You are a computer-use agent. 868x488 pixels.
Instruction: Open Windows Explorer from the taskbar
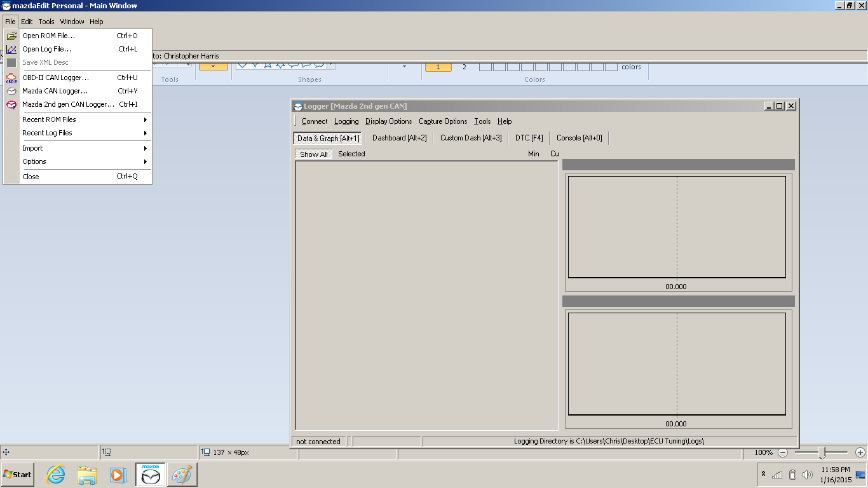pos(87,475)
